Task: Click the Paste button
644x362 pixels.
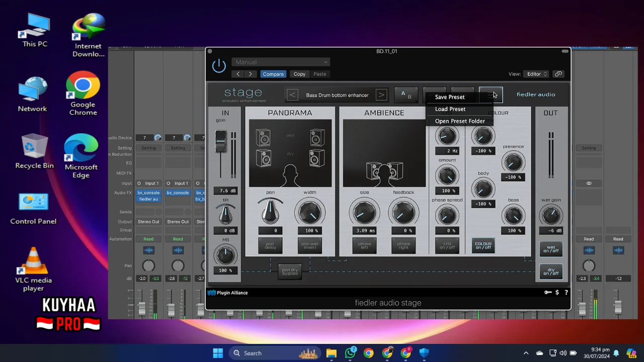Action: 320,74
